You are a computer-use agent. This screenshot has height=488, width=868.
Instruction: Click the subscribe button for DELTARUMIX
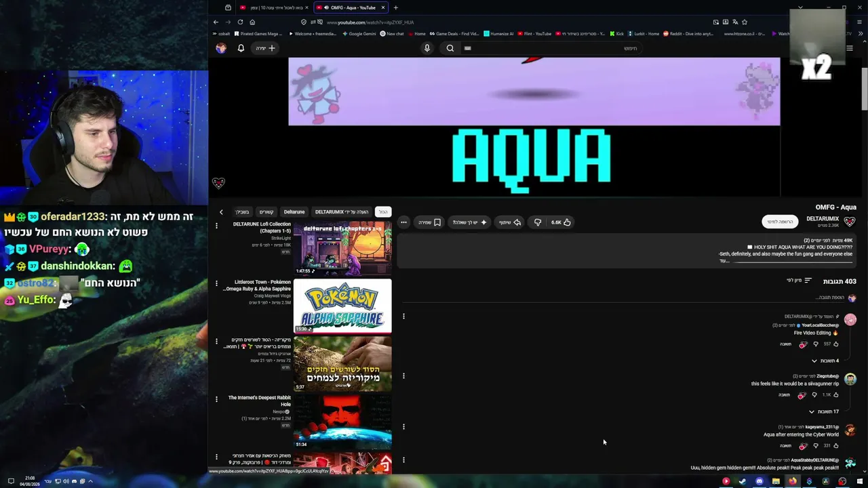(x=780, y=222)
